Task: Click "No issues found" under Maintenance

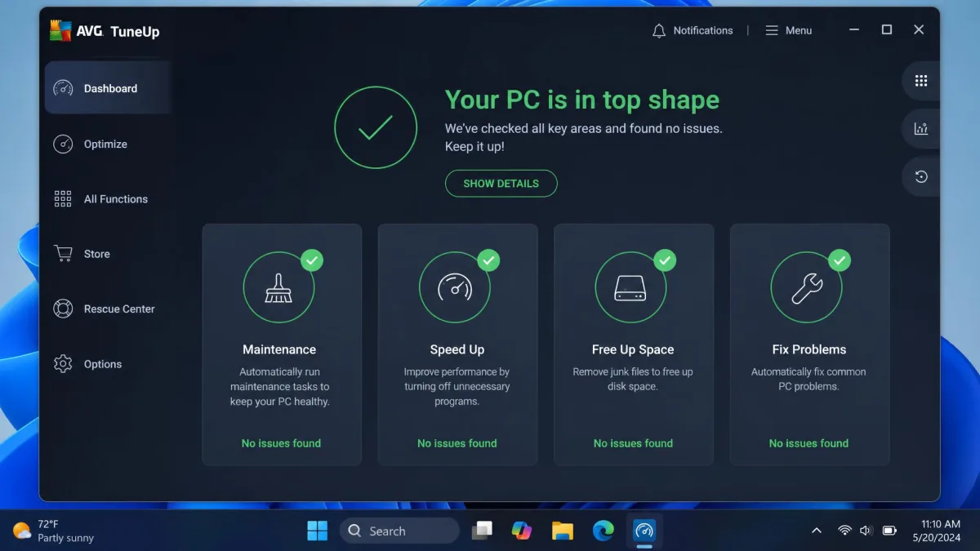Action: click(281, 443)
